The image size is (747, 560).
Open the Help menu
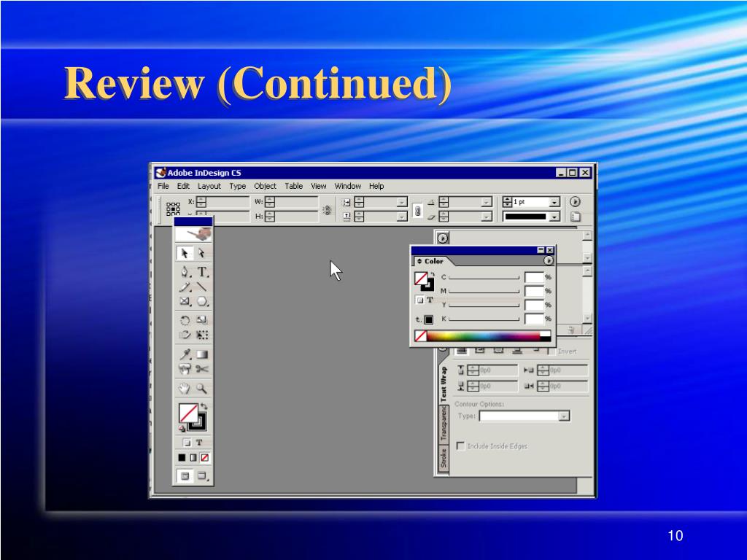(x=376, y=186)
